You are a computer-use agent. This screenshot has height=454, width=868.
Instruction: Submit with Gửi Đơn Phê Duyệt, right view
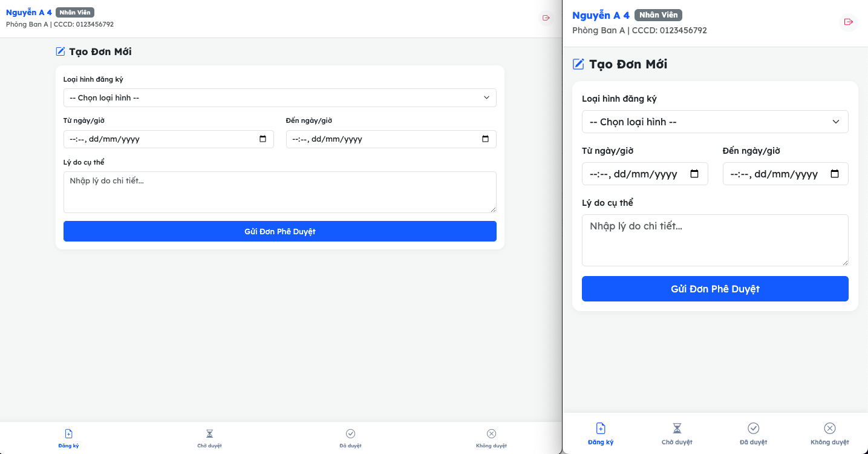(x=715, y=289)
